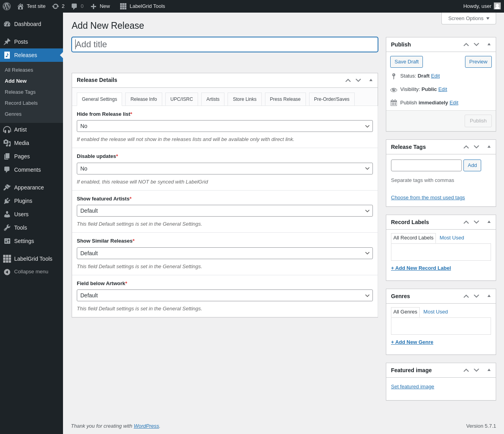Collapse the Release Details panel toggle

[371, 80]
